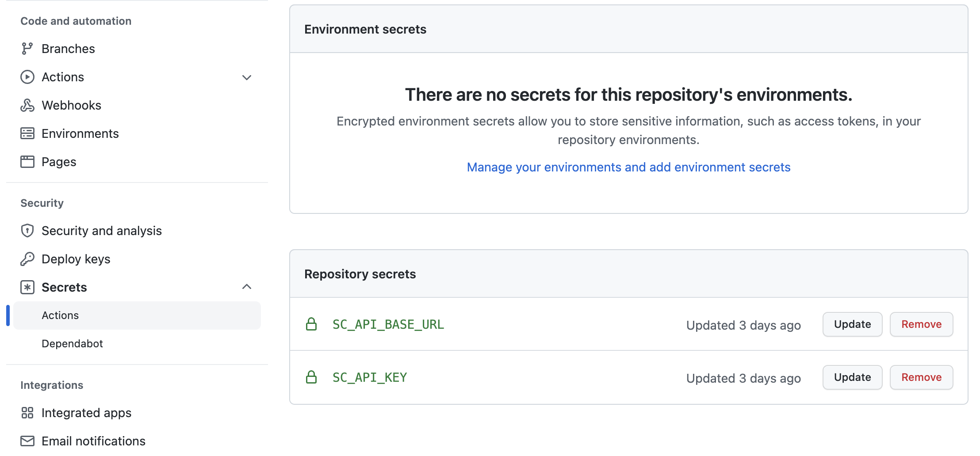Click the Email notifications envelope icon
The image size is (980, 456).
point(27,441)
